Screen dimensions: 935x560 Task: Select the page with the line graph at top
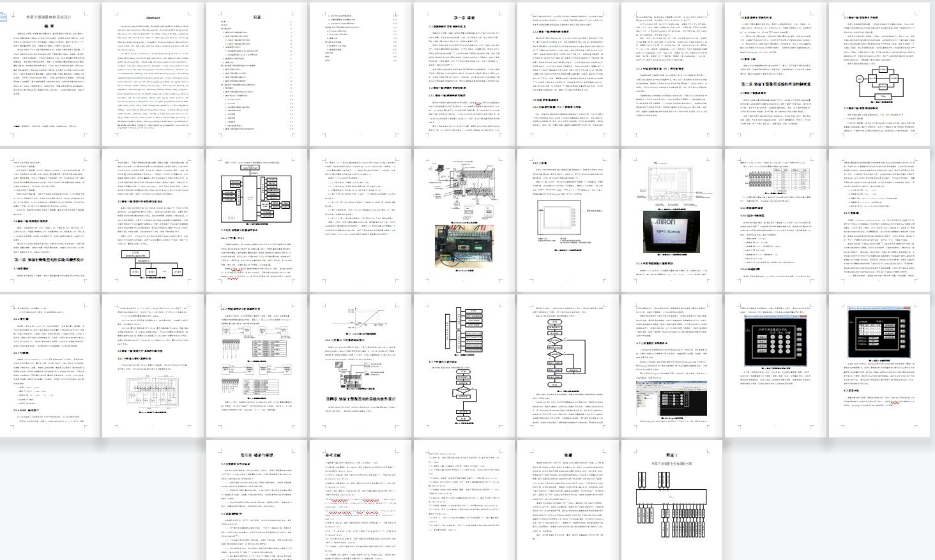[360, 366]
